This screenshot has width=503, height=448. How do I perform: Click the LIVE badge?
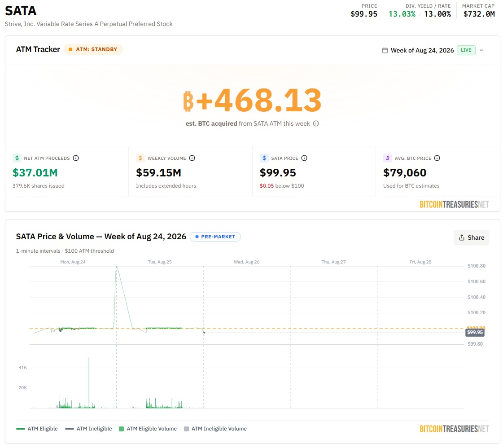click(x=466, y=50)
